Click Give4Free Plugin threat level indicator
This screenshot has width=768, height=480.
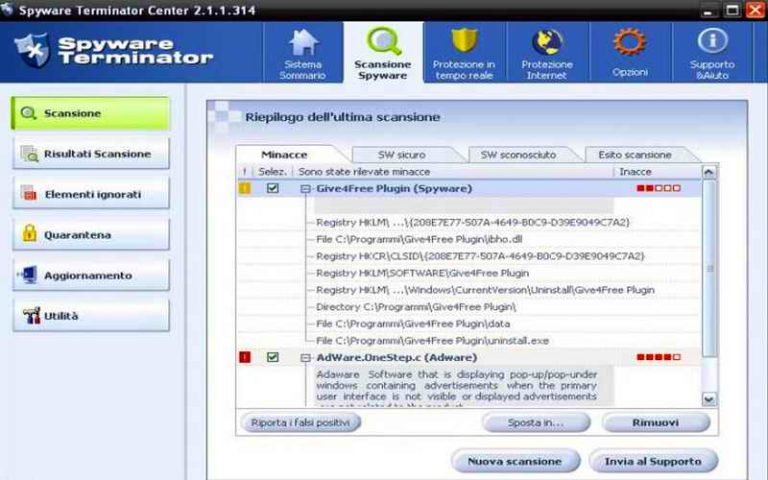pyautogui.click(x=658, y=188)
